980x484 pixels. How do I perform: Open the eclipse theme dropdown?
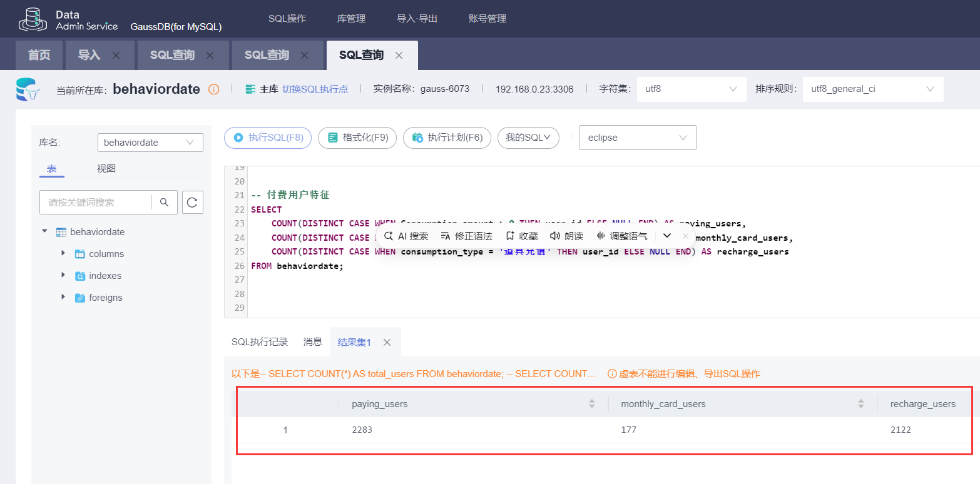[638, 138]
